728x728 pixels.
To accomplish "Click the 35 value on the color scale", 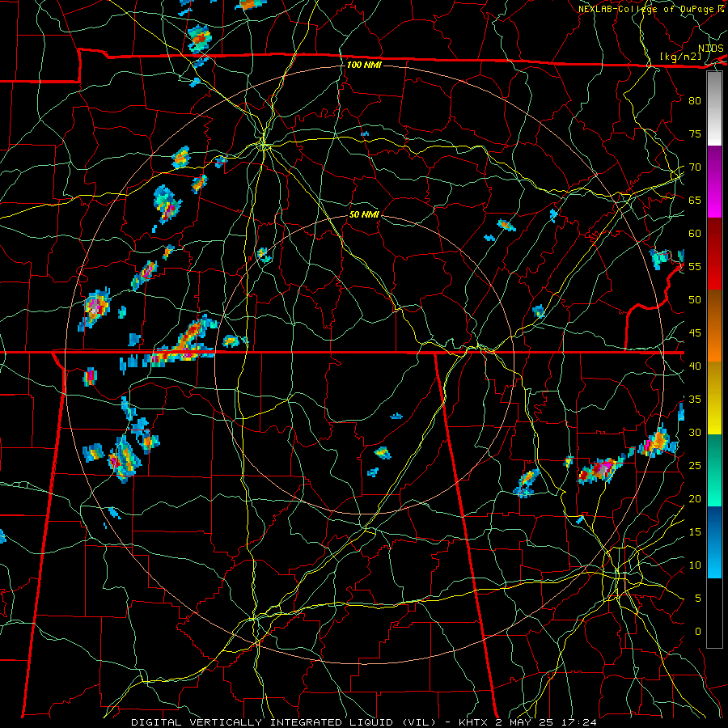I will pyautogui.click(x=695, y=400).
